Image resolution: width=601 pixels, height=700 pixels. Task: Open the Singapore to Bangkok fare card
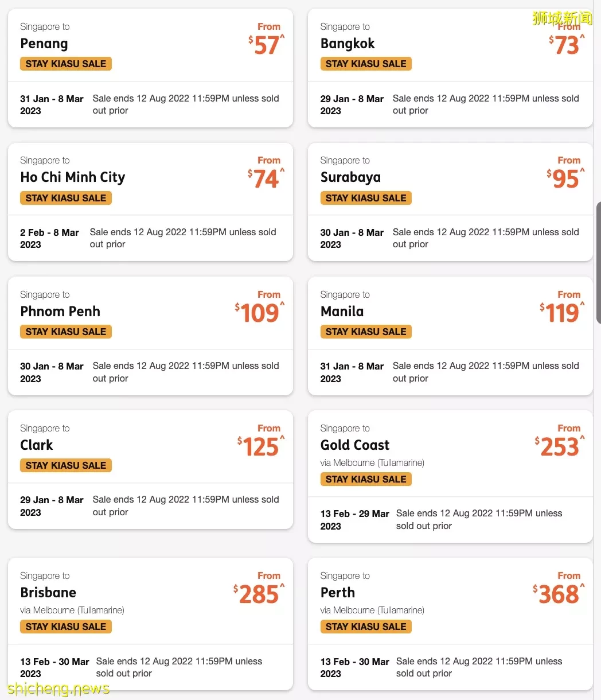(450, 68)
